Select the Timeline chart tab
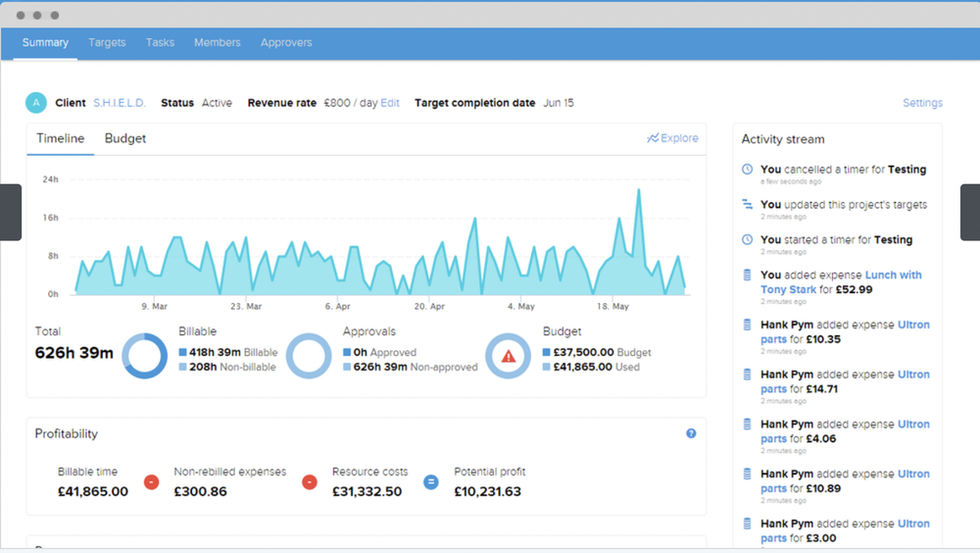 coord(60,138)
